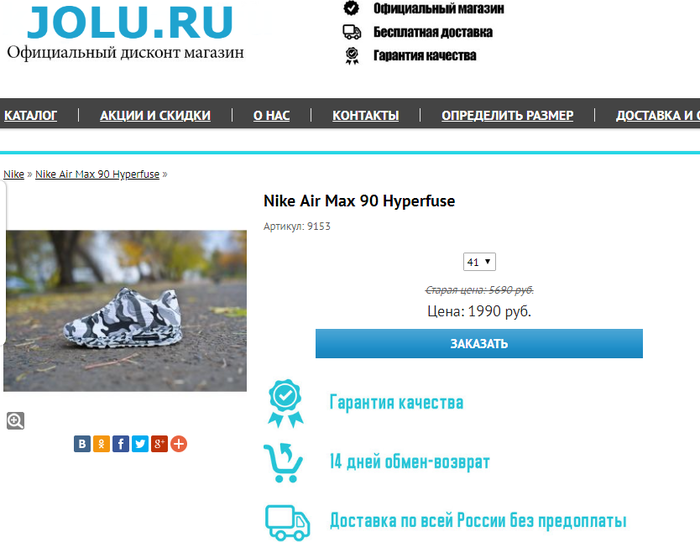This screenshot has height=542, width=700.
Task: Open more sharing options plus icon
Action: click(179, 444)
